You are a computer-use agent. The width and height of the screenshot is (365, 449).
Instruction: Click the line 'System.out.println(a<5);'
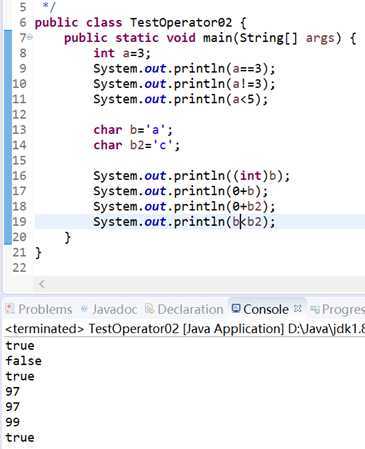[181, 99]
